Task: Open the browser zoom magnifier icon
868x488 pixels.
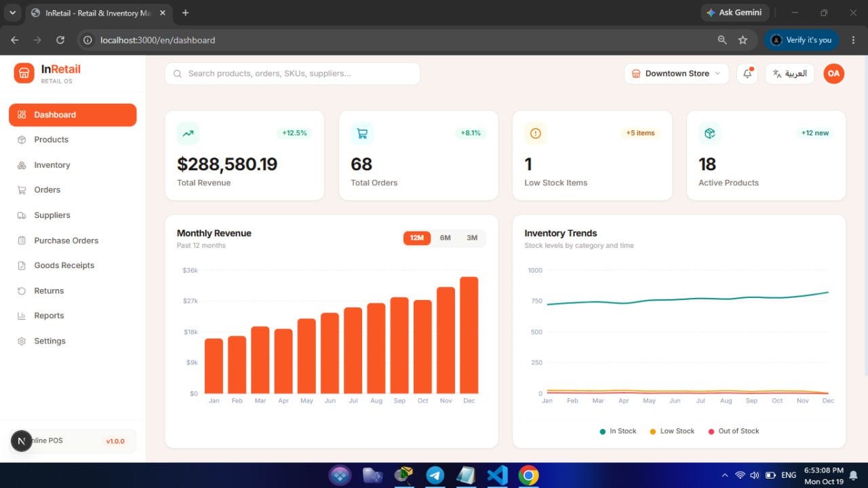Action: pyautogui.click(x=722, y=40)
